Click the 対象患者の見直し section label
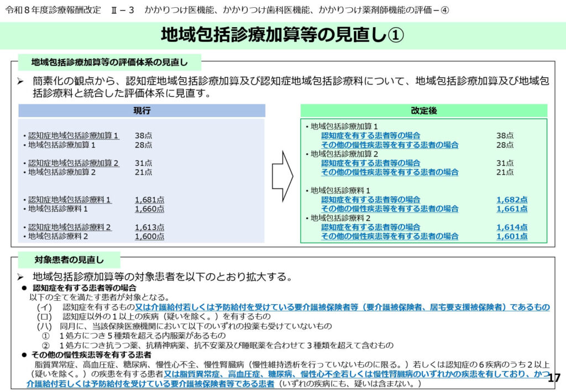 click(x=69, y=259)
